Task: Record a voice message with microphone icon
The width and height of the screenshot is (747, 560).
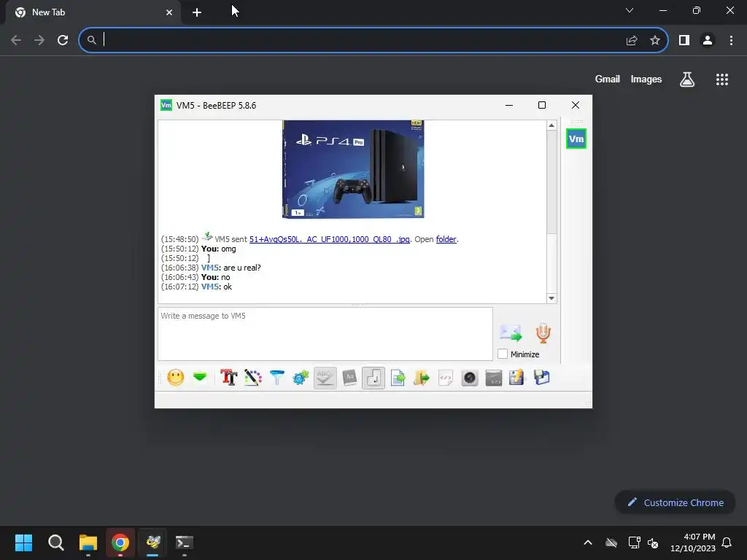Action: point(543,332)
